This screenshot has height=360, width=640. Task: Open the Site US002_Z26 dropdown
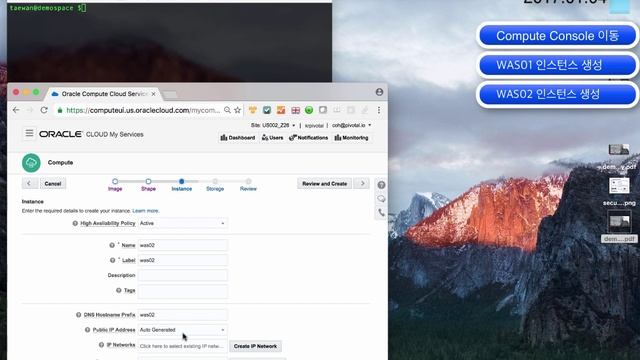click(273, 125)
